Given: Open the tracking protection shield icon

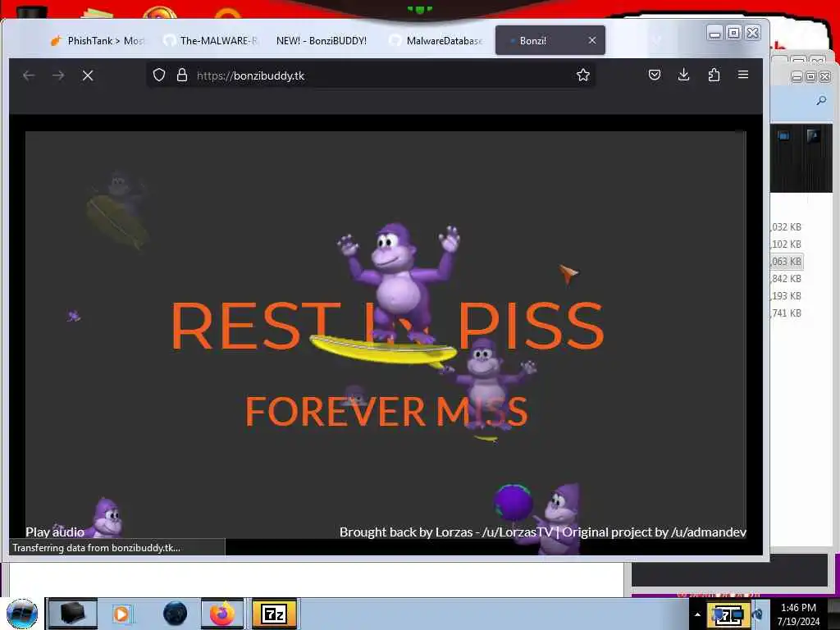Looking at the screenshot, I should pyautogui.click(x=159, y=75).
